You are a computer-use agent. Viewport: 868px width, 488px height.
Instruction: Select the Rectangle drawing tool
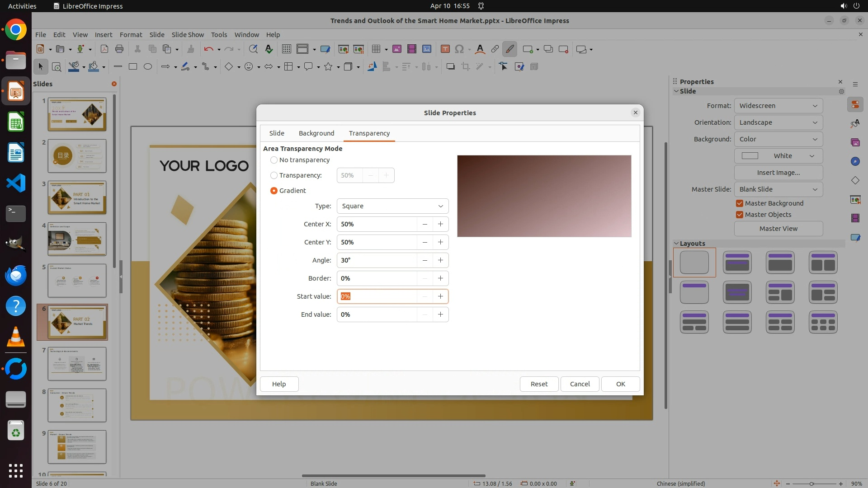point(132,66)
